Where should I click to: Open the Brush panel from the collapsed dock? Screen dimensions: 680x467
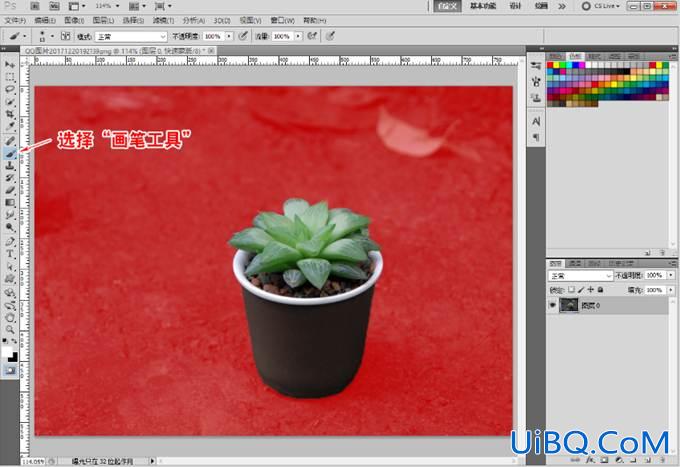(536, 81)
